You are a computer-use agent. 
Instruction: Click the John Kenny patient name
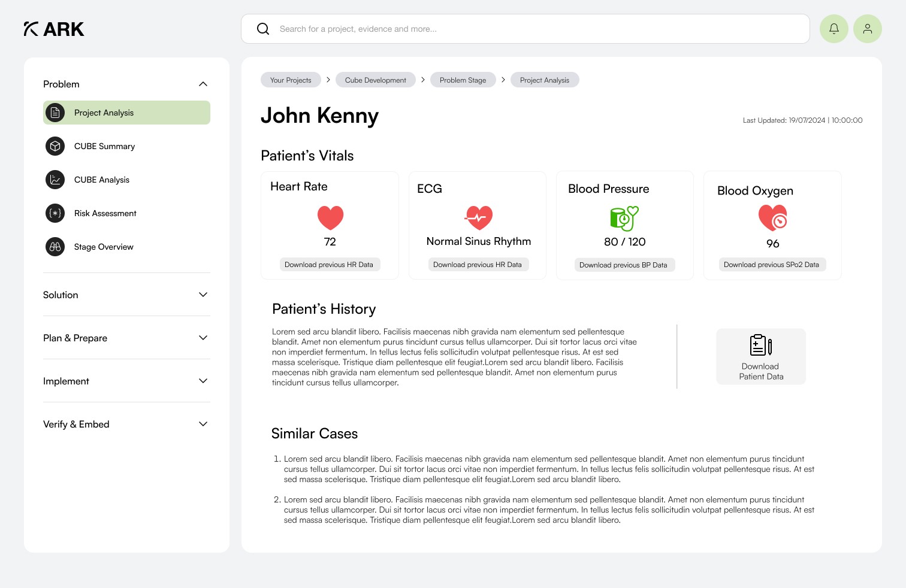click(x=320, y=116)
